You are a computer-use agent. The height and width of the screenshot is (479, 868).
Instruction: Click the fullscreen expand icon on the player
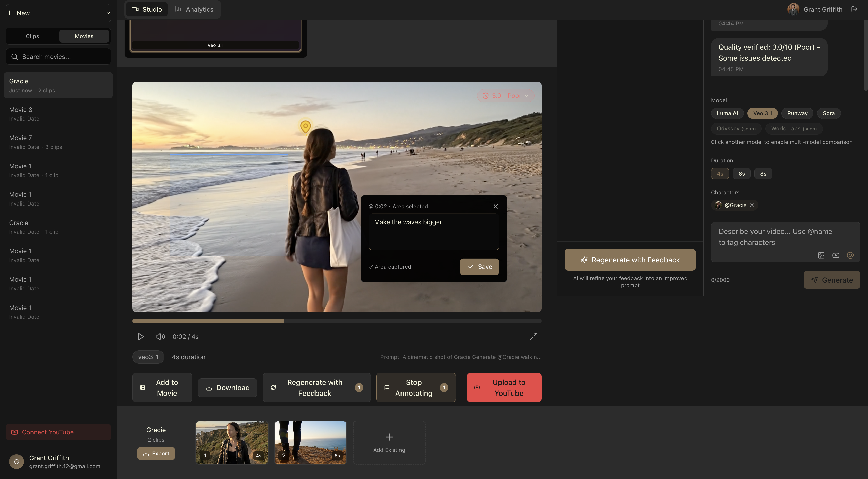pos(533,336)
